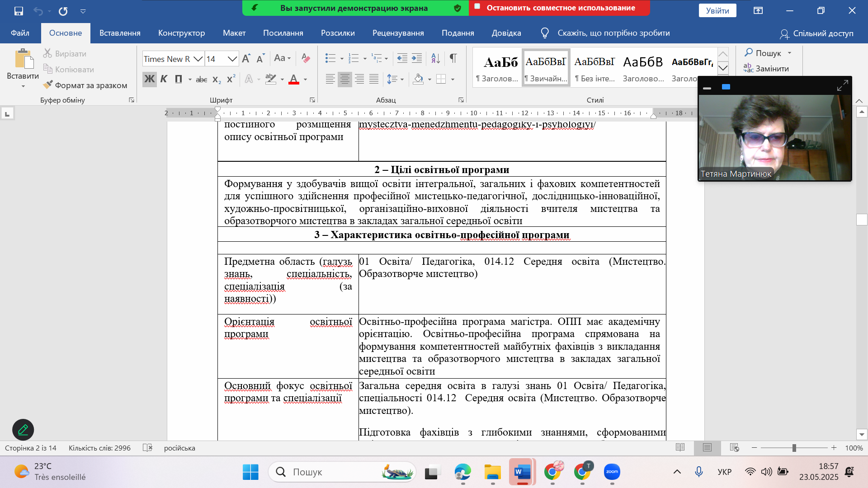This screenshot has width=868, height=488.
Task: Switch to Макет tab
Action: (x=234, y=33)
